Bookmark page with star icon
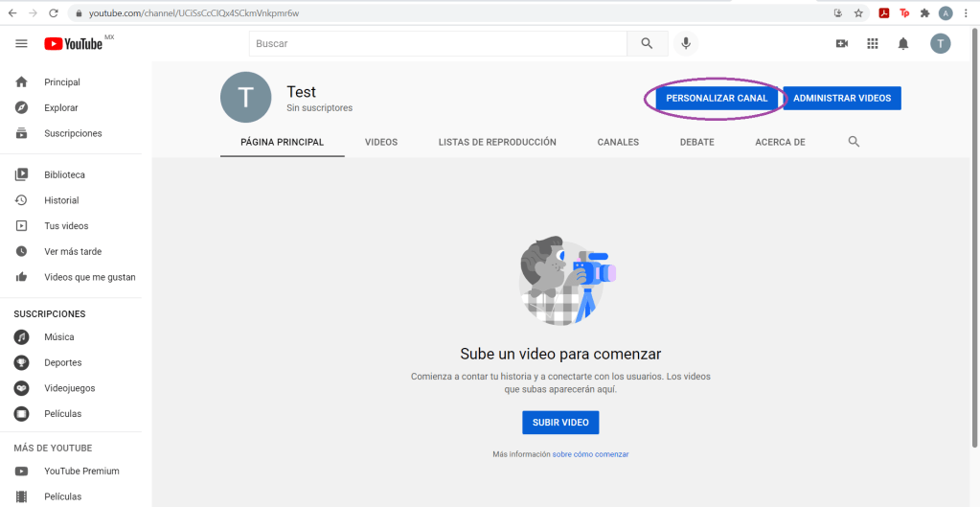The width and height of the screenshot is (980, 507). (858, 13)
